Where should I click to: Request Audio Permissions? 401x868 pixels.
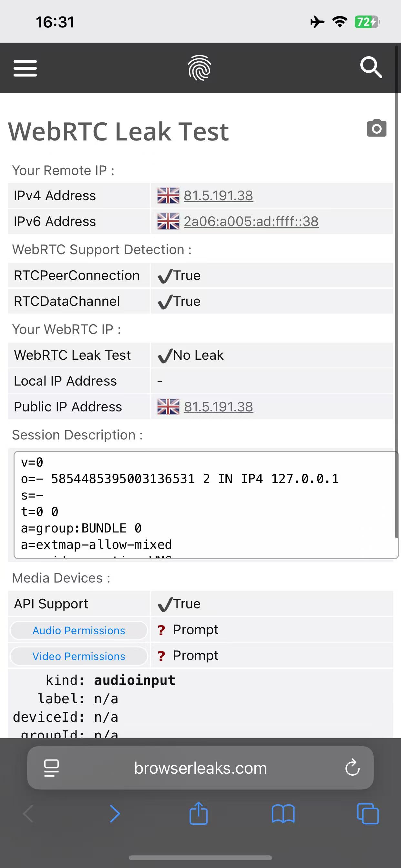[x=79, y=630]
